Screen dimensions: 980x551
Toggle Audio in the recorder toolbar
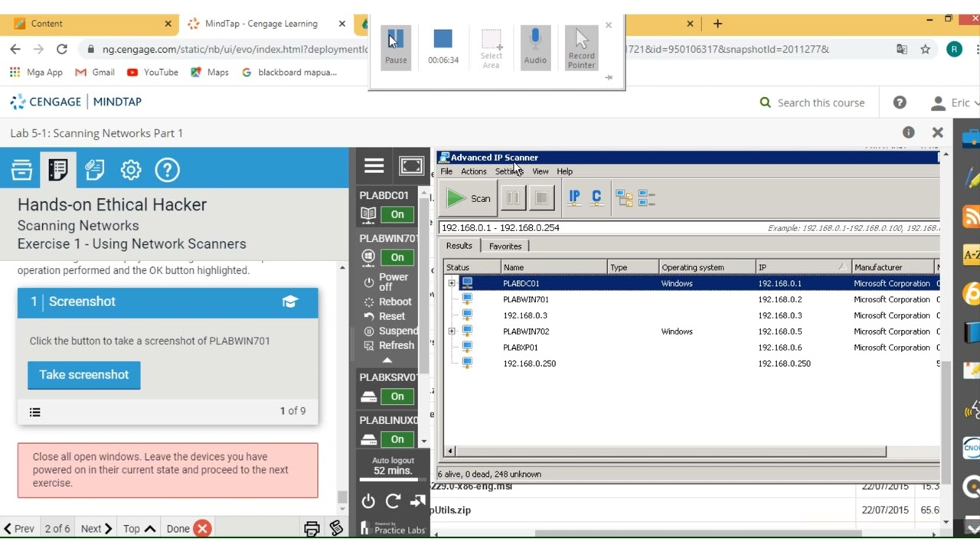tap(535, 46)
